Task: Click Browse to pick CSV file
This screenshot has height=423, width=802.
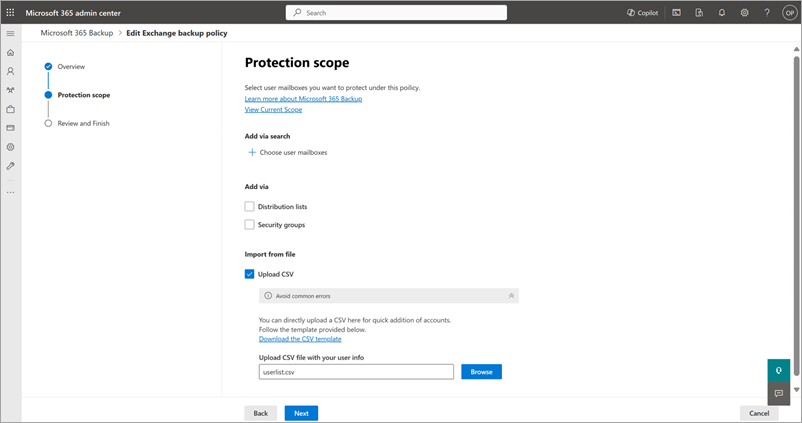Action: pyautogui.click(x=481, y=372)
